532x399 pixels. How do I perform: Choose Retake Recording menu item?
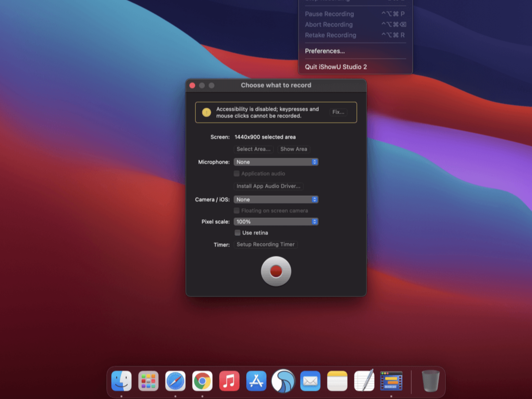point(355,35)
